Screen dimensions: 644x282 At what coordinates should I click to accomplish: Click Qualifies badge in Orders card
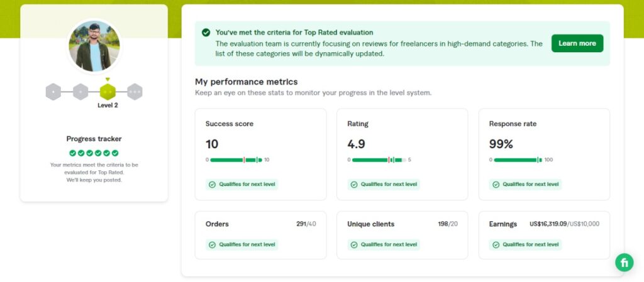[x=242, y=245]
